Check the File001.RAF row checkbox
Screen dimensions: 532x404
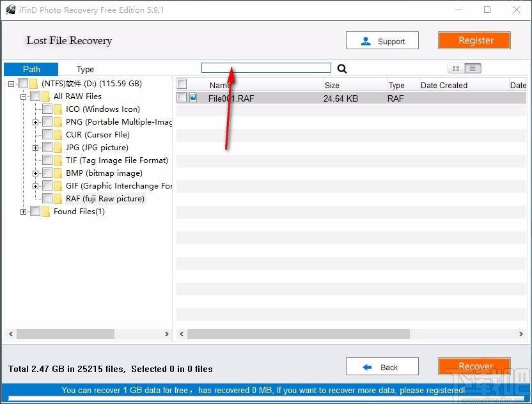point(182,97)
